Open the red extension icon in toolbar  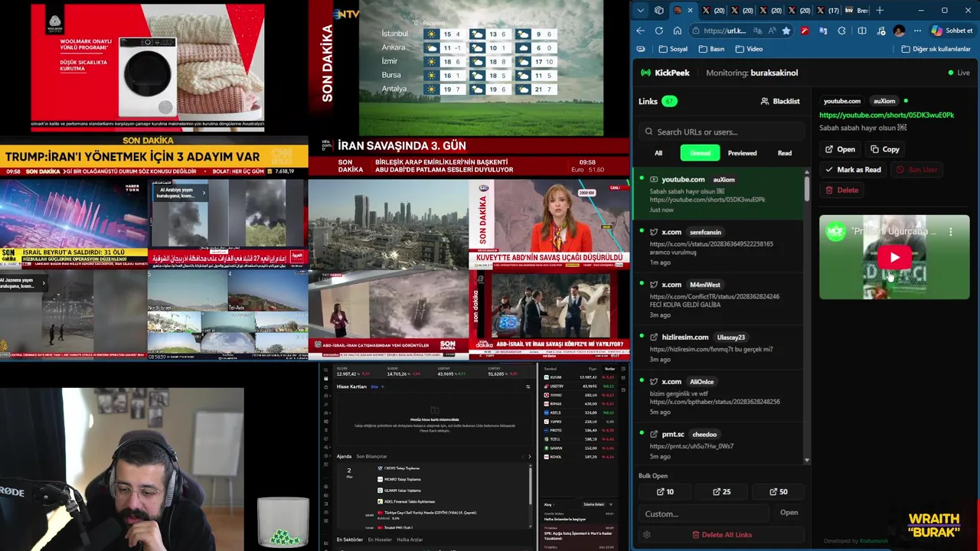[x=804, y=31]
